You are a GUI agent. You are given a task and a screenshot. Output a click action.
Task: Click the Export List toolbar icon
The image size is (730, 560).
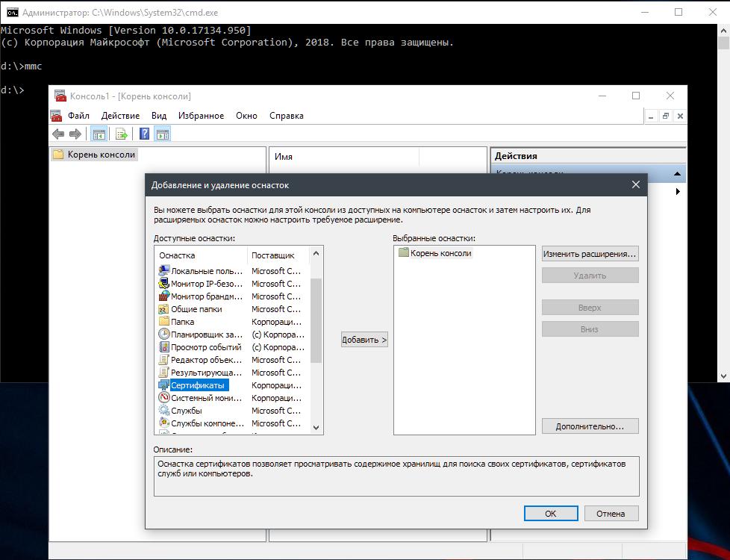(x=121, y=134)
